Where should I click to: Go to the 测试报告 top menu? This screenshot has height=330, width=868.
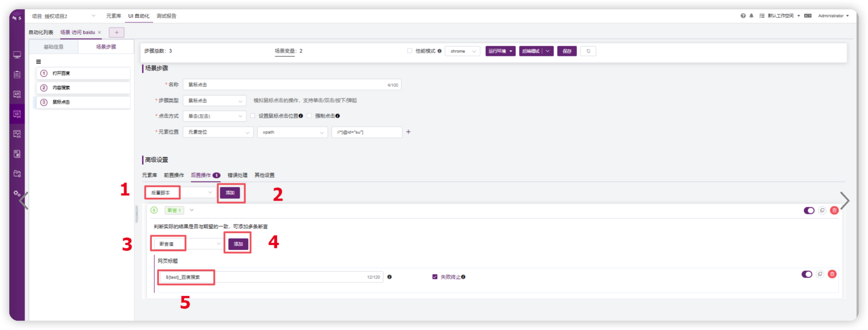coord(167,16)
